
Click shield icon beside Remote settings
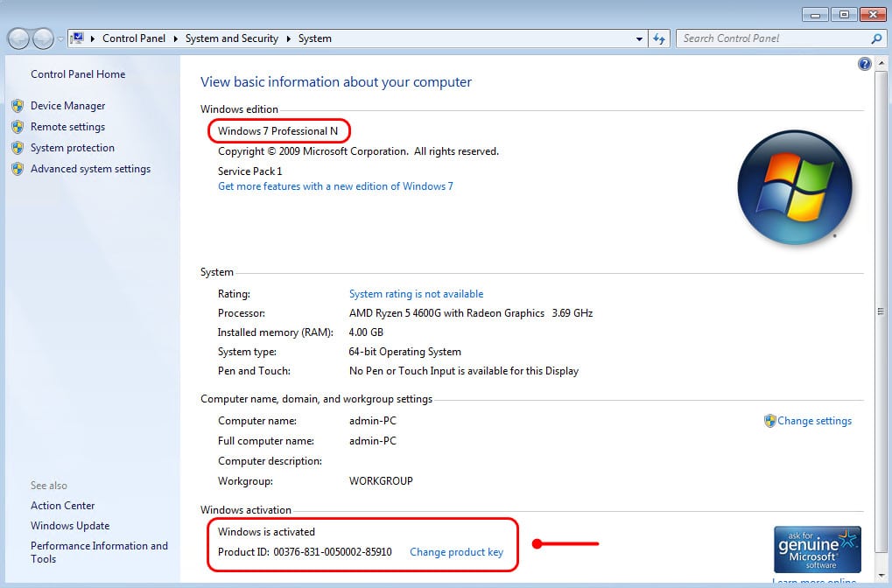[x=18, y=127]
